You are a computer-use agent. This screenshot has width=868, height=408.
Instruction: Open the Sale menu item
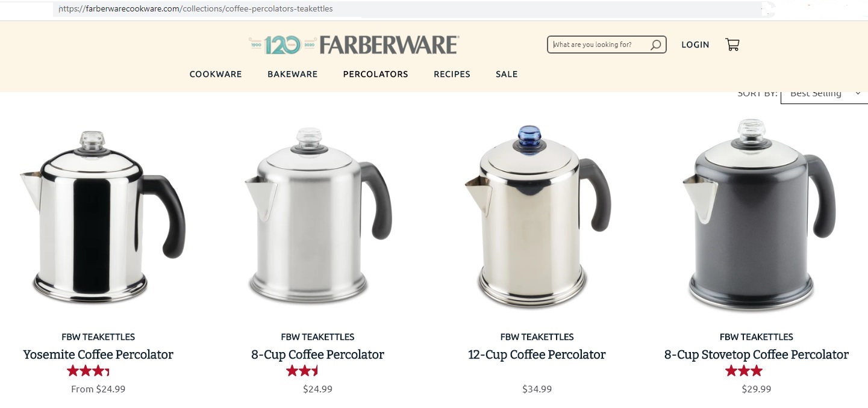click(507, 74)
